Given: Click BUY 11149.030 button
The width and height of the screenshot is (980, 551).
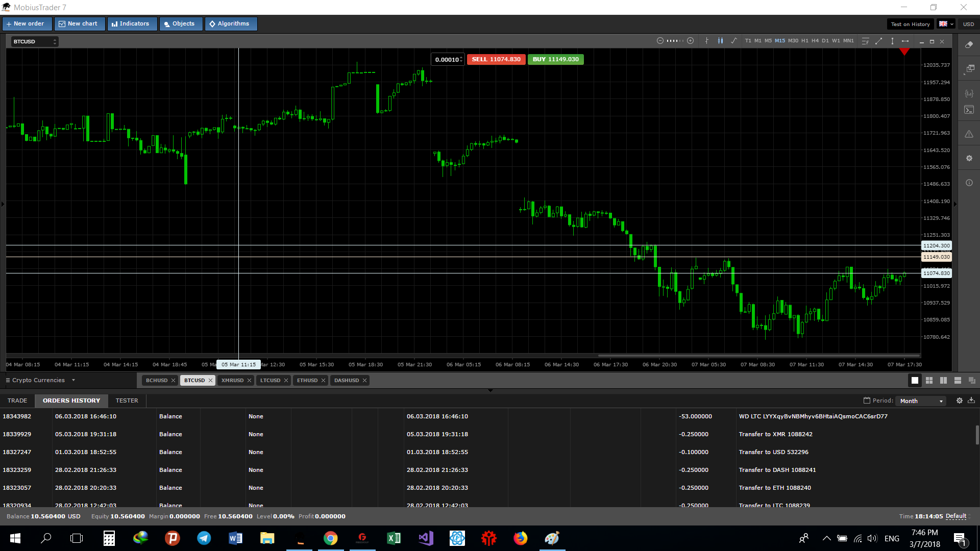Looking at the screenshot, I should [556, 59].
